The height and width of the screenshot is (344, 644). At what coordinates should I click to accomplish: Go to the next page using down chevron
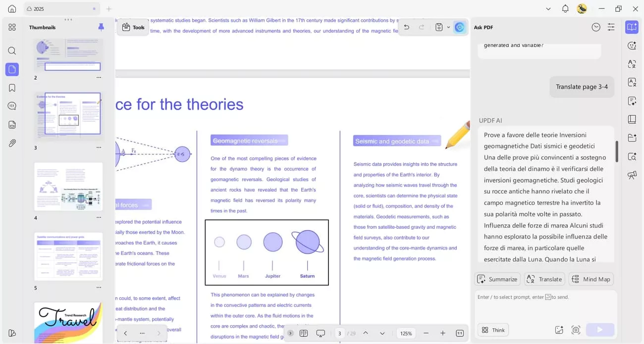(x=381, y=333)
